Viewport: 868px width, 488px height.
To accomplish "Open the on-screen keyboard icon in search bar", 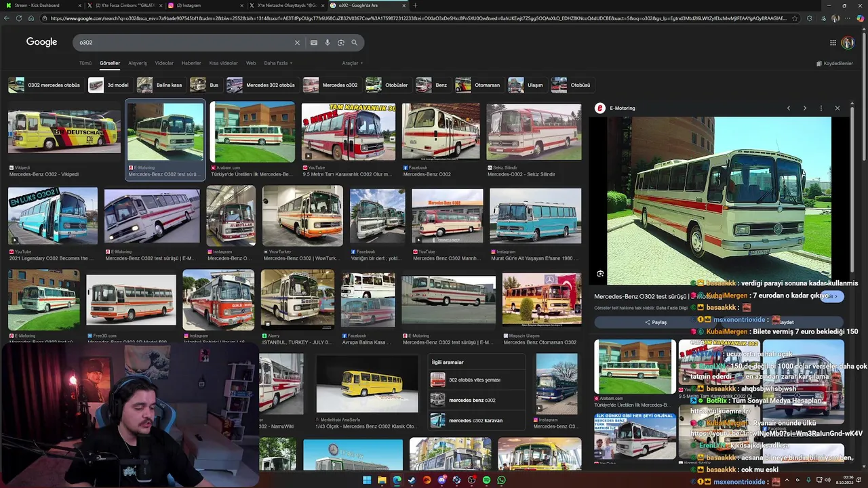I will (313, 43).
